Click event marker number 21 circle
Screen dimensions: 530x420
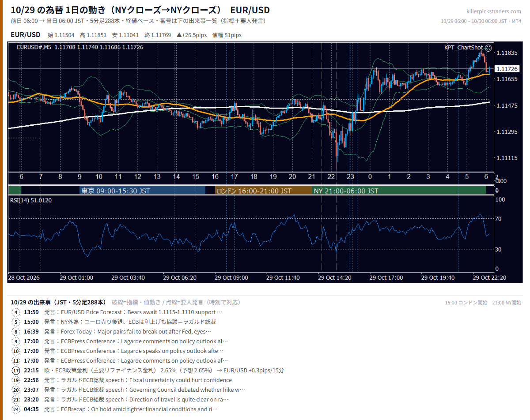point(16,399)
